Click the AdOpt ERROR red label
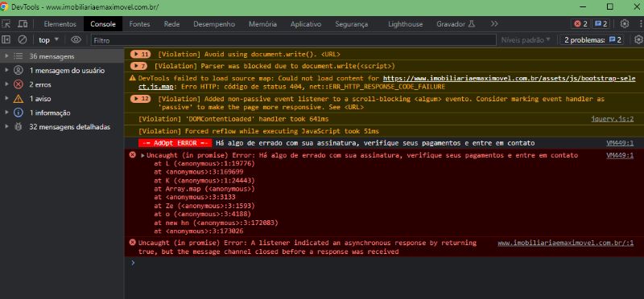This screenshot has width=644, height=299. click(x=175, y=143)
